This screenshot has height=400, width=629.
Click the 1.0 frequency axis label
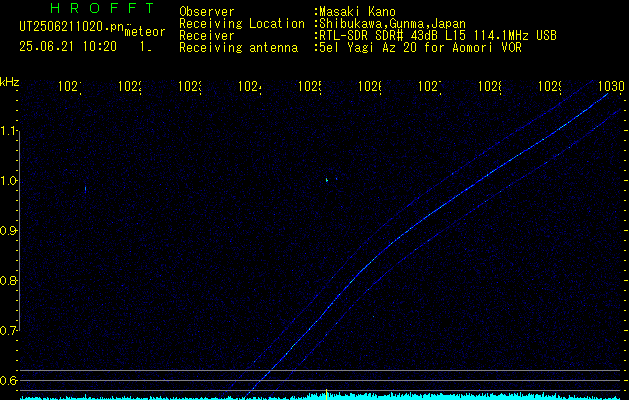(x=8, y=181)
